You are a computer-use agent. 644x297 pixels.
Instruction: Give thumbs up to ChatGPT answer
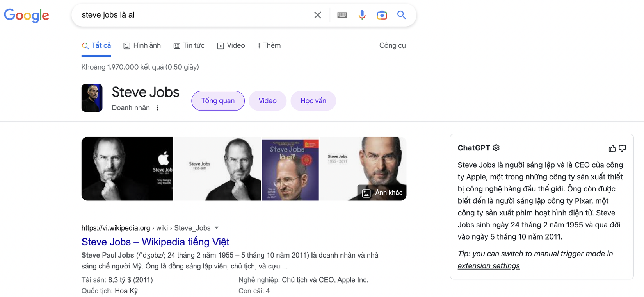click(612, 148)
